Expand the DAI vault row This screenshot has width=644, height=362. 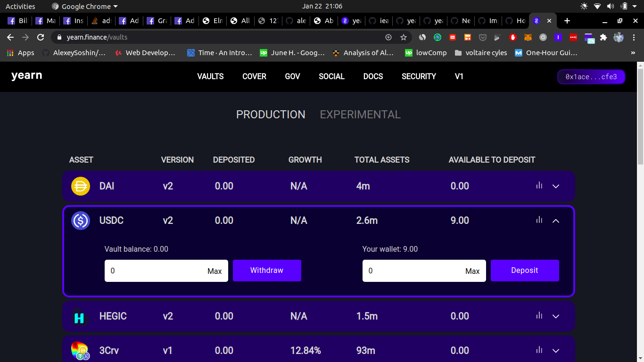[x=556, y=186]
